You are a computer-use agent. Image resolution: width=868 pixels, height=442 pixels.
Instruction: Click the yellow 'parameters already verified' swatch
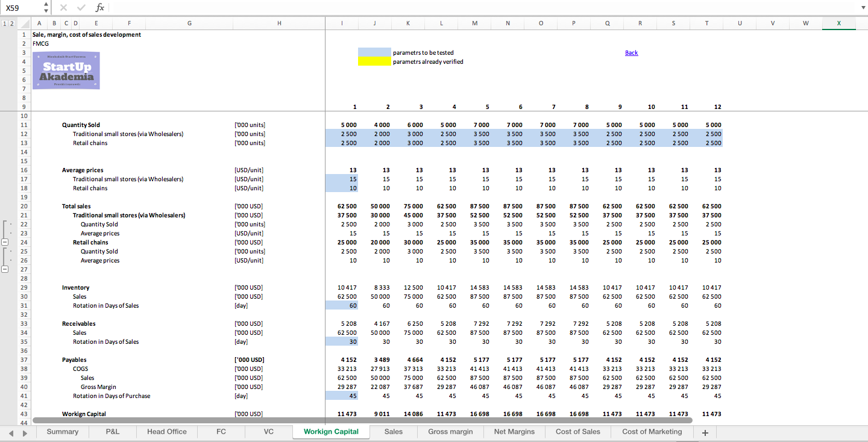(374, 61)
